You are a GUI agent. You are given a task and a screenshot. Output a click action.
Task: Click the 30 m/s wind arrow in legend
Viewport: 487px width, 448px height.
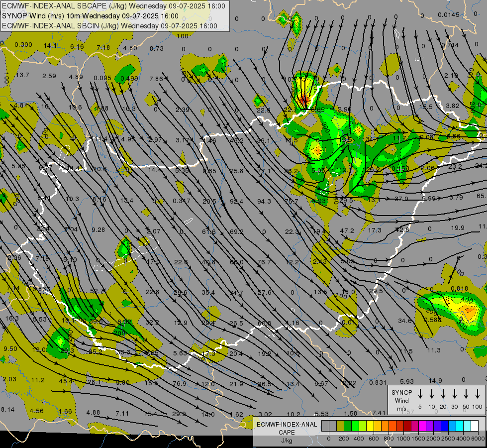click(454, 394)
